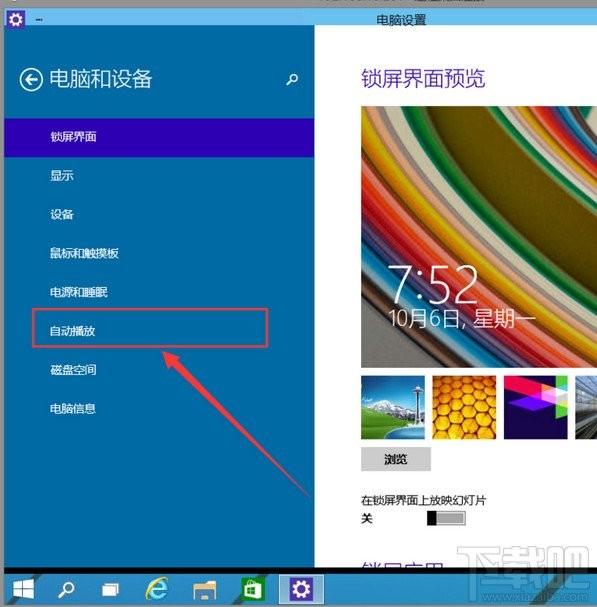
Task: Open the Windows Start button
Action: click(x=23, y=590)
